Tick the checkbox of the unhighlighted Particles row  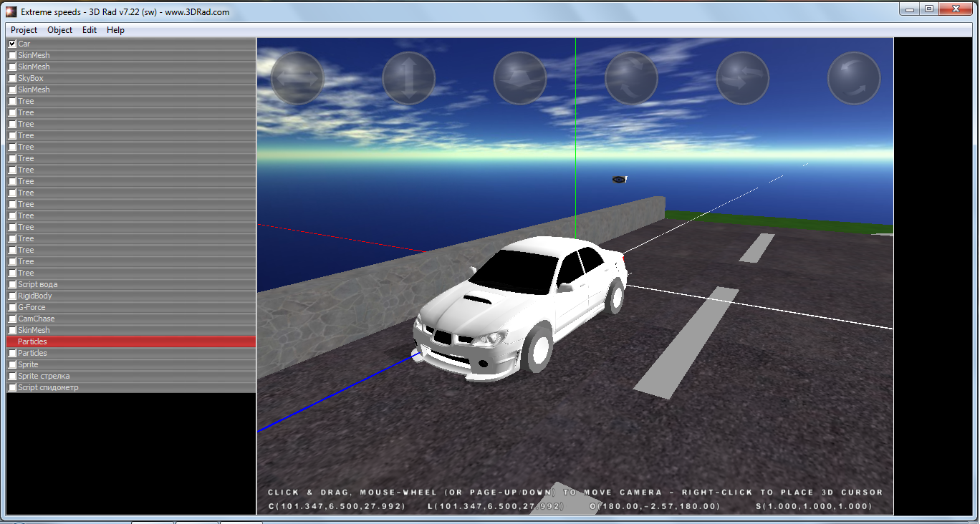tap(12, 353)
